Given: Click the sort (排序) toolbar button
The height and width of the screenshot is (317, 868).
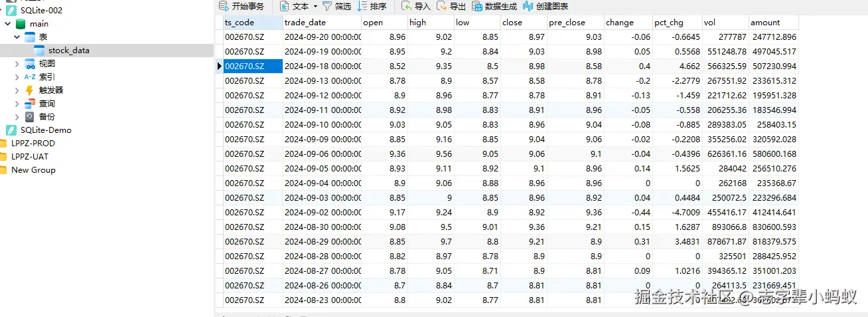Looking at the screenshot, I should (x=372, y=7).
